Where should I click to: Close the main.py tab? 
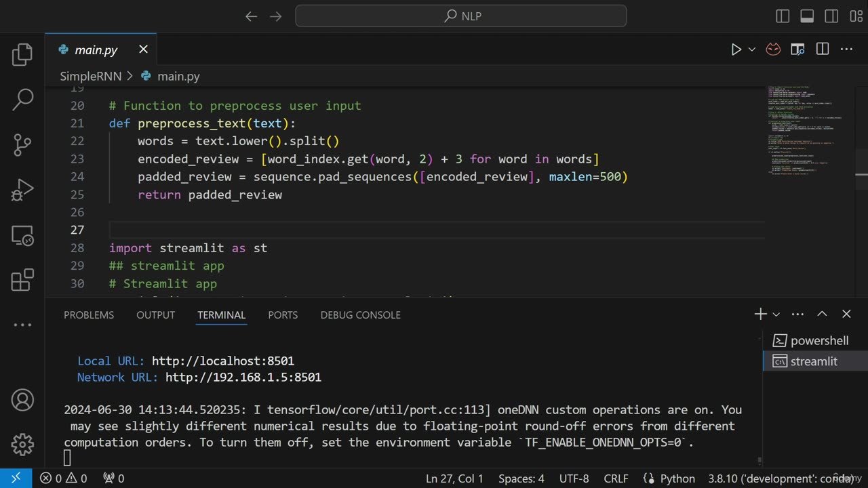tap(143, 49)
